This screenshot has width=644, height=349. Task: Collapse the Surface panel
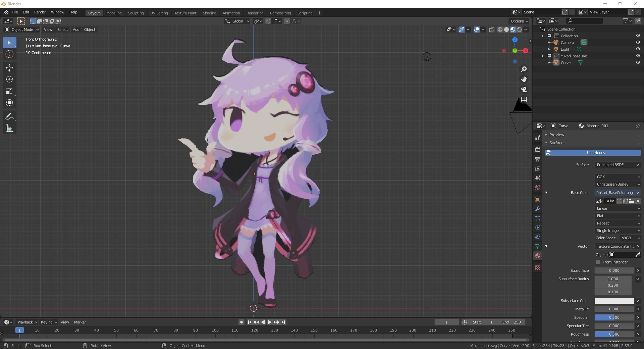click(556, 143)
